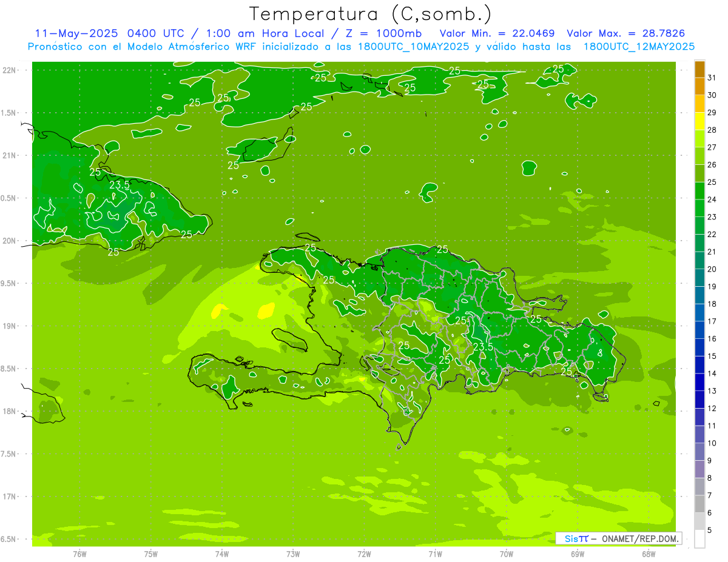
Task: Click the "23.5" contour label over Cuba
Action: pyautogui.click(x=120, y=185)
